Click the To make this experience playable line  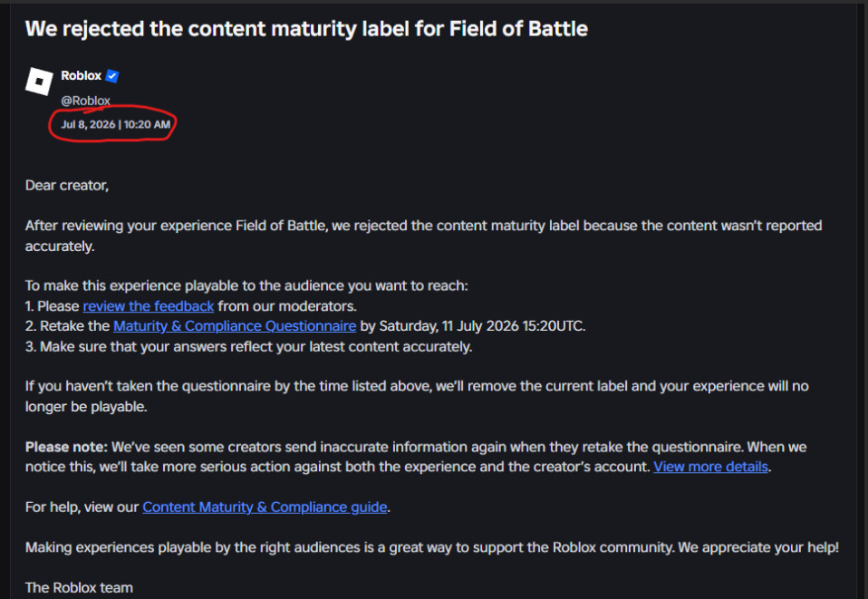point(246,285)
